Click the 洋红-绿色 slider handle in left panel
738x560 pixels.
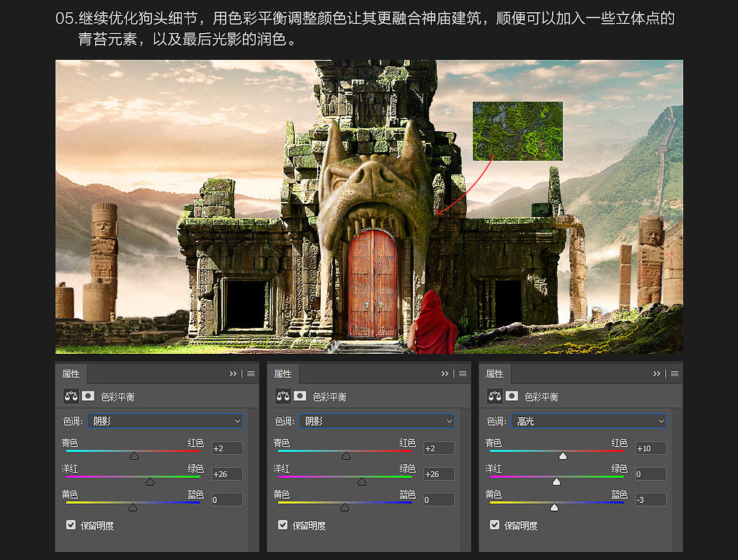point(150,481)
